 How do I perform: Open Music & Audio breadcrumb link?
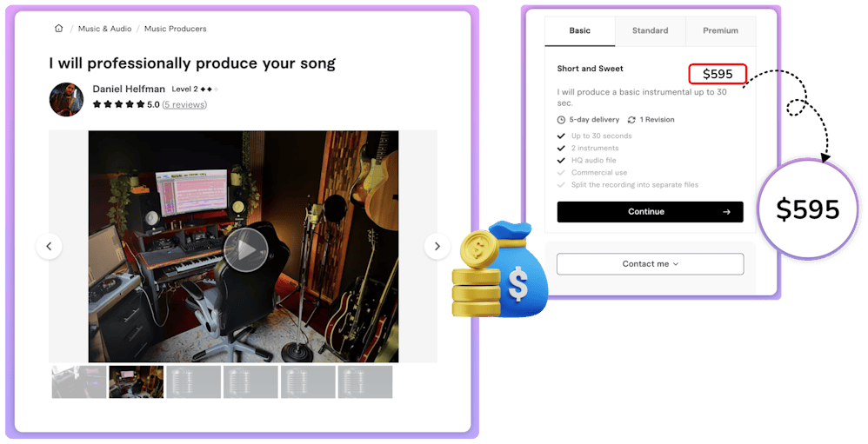coord(104,29)
